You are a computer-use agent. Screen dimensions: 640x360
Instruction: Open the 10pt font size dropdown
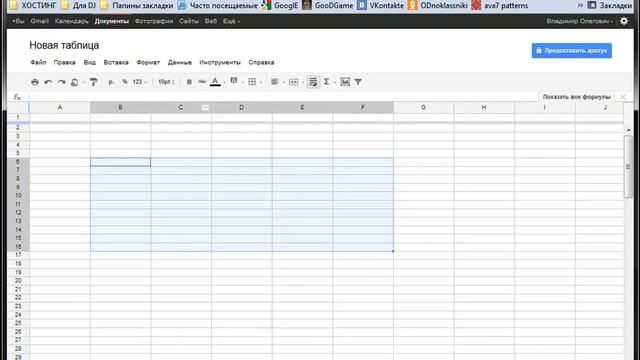[167, 82]
